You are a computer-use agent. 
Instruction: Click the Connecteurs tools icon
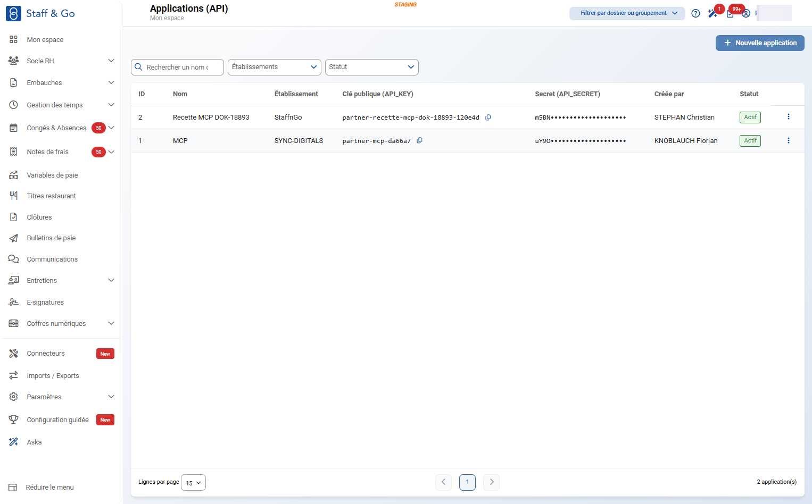pyautogui.click(x=14, y=354)
